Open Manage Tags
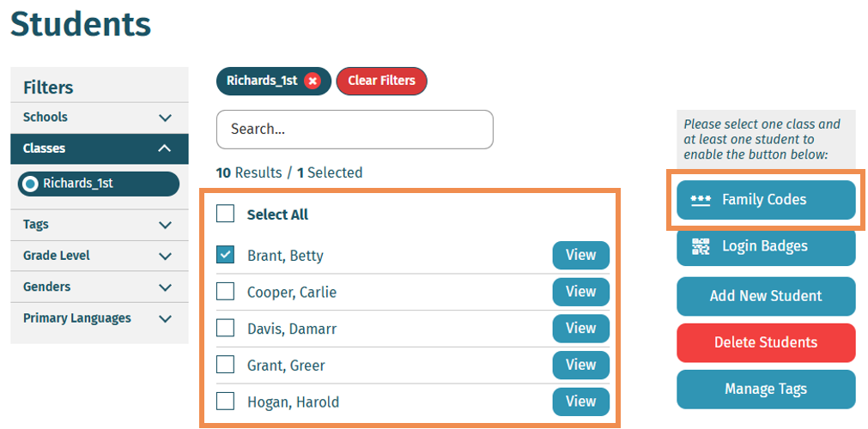This screenshot has height=429, width=868. (765, 389)
